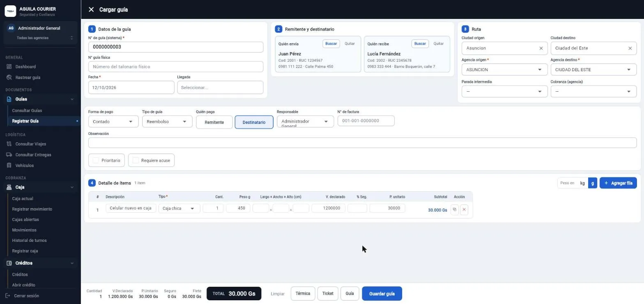Open the Forma de pago dropdown

coord(113,122)
